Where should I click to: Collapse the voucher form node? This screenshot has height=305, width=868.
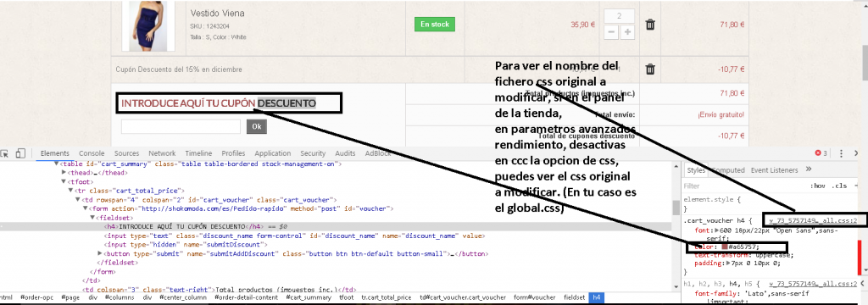86,208
